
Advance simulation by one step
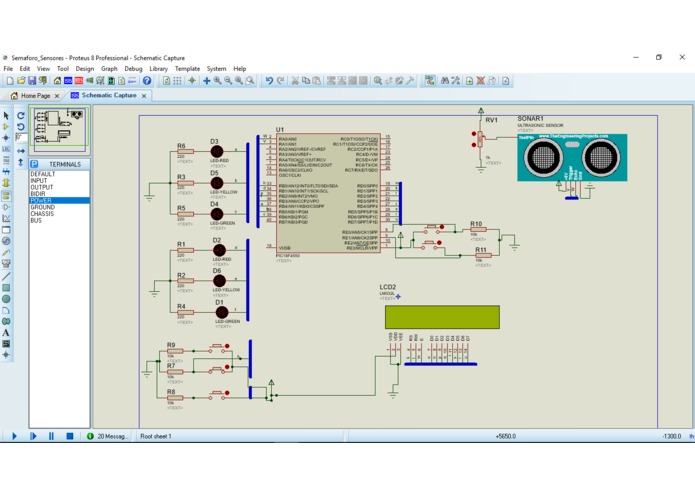tap(33, 436)
